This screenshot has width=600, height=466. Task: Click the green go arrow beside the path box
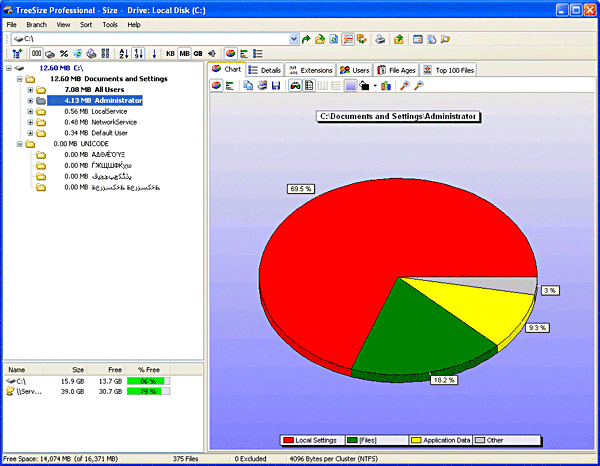(x=306, y=38)
